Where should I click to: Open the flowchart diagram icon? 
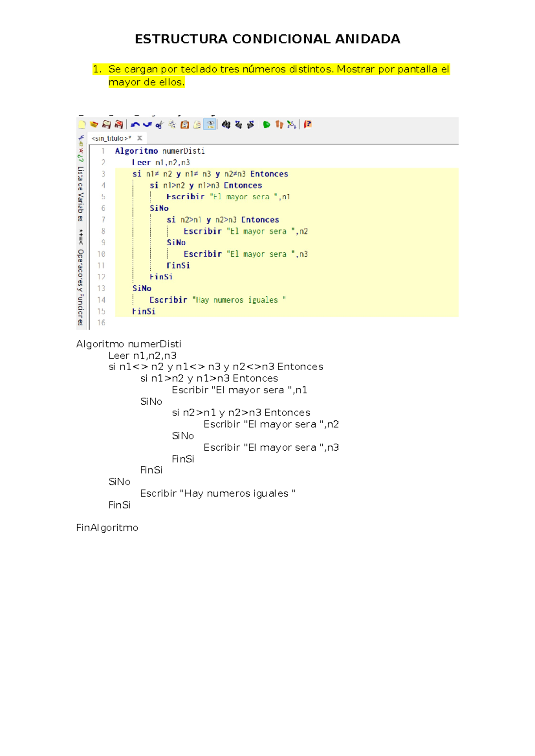(292, 125)
